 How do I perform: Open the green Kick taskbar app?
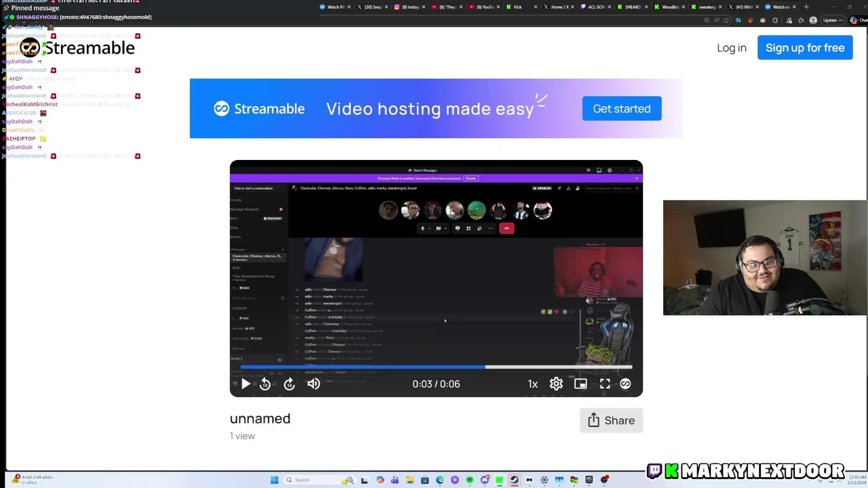pyautogui.click(x=499, y=480)
